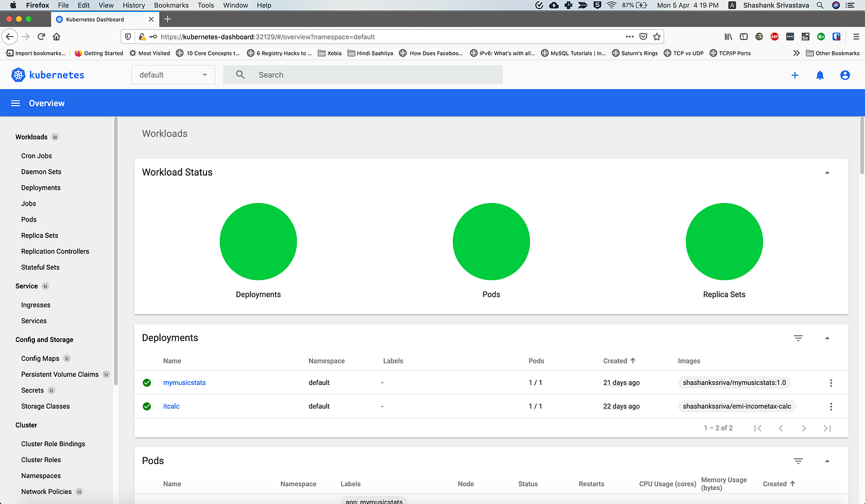Image resolution: width=865 pixels, height=504 pixels.
Task: Open the namespace dropdown showing default
Action: point(173,74)
